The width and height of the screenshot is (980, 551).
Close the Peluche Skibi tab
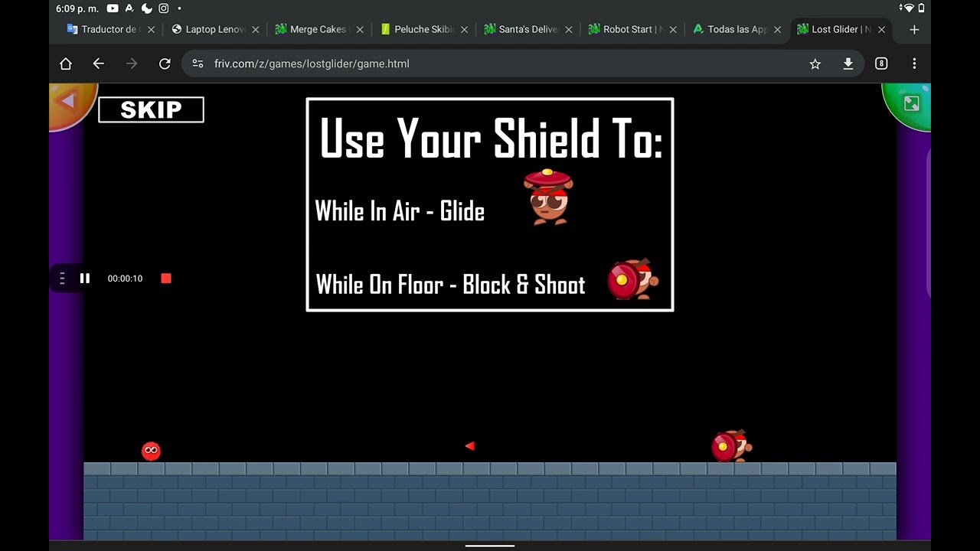464,30
